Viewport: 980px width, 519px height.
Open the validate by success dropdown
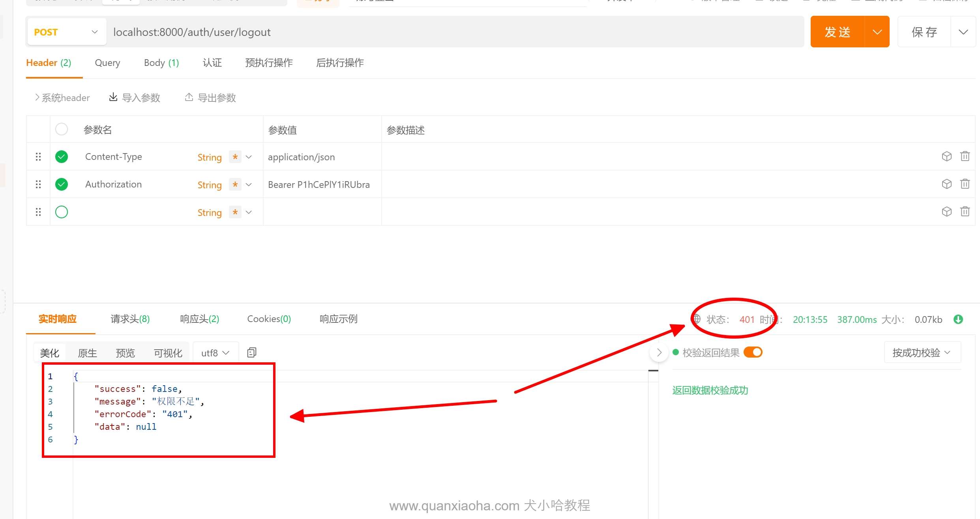922,352
